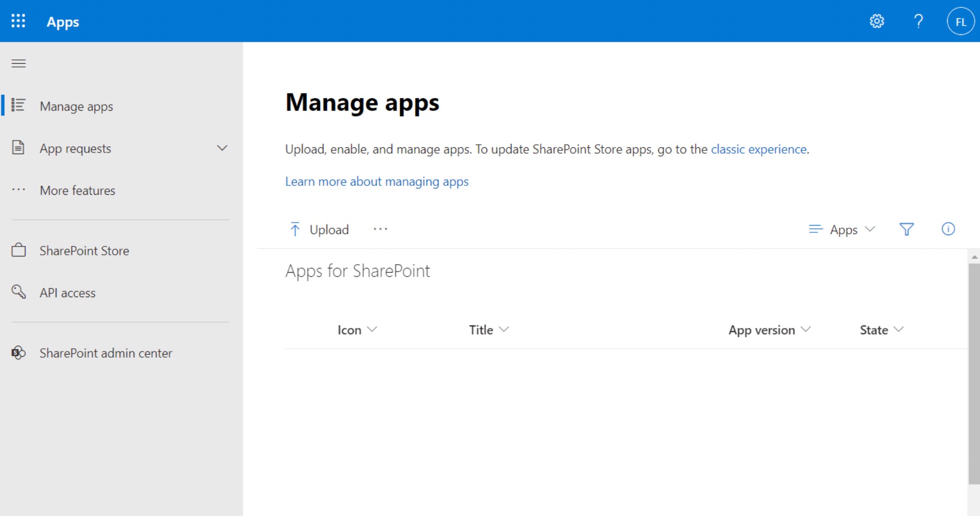This screenshot has height=517, width=980.
Task: Go to SharePoint admin center
Action: click(x=106, y=353)
